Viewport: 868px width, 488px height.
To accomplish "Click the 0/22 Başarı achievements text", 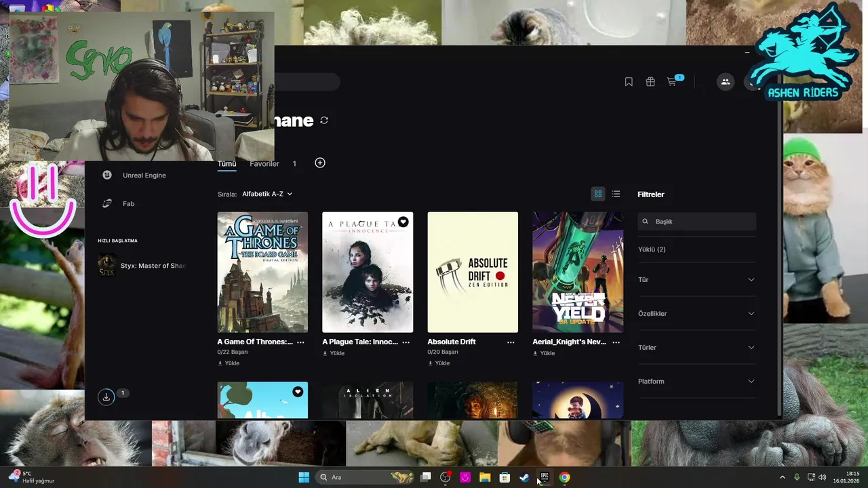I will 233,352.
